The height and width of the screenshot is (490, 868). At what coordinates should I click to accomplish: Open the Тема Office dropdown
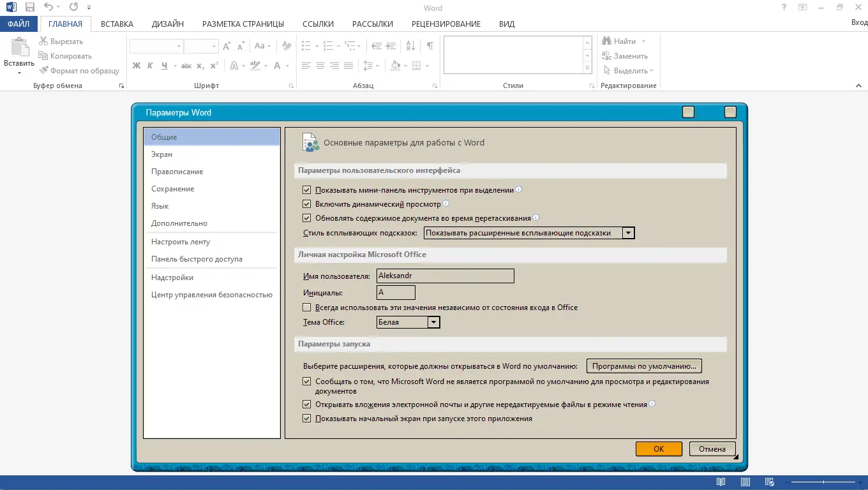coord(434,322)
